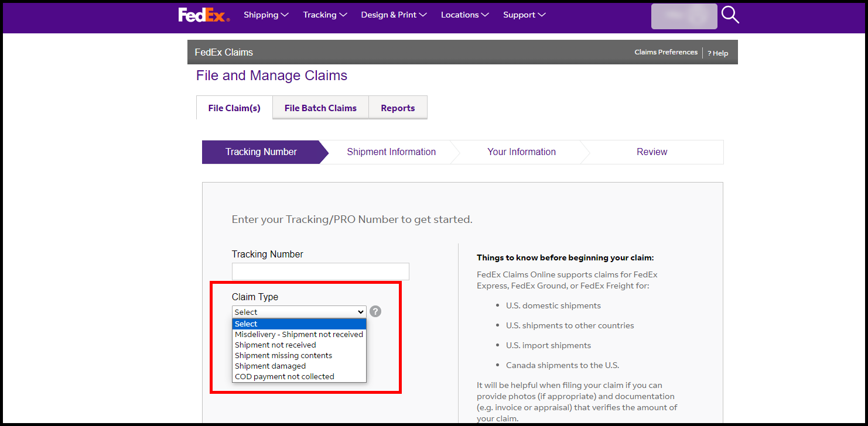Open Claims Preferences
The image size is (868, 426).
[666, 52]
